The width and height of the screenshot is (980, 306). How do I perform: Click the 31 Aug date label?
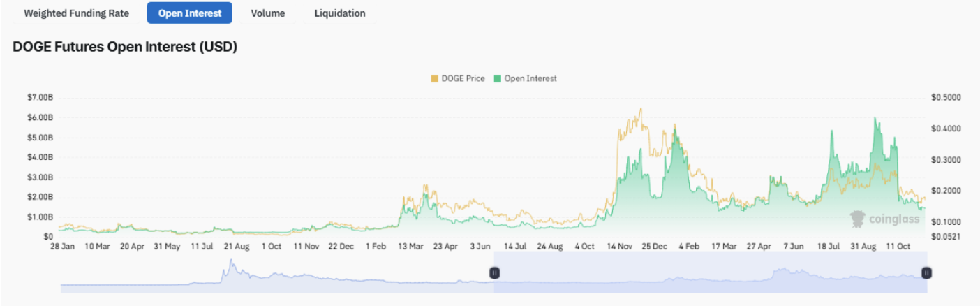tap(864, 247)
